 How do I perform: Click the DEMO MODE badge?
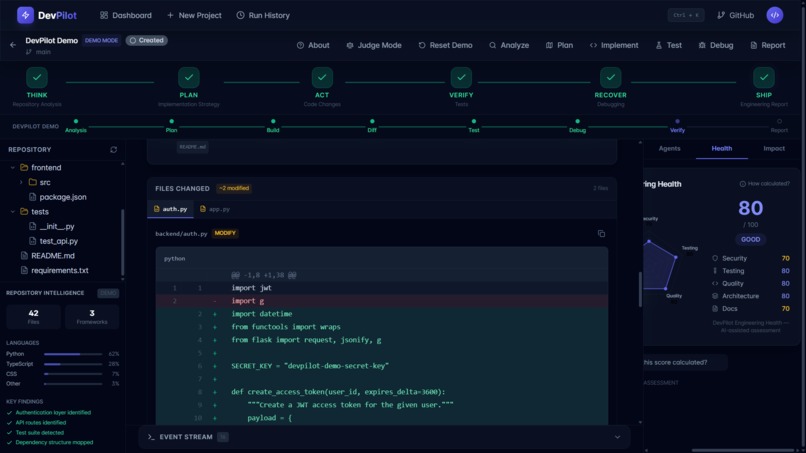click(x=101, y=40)
